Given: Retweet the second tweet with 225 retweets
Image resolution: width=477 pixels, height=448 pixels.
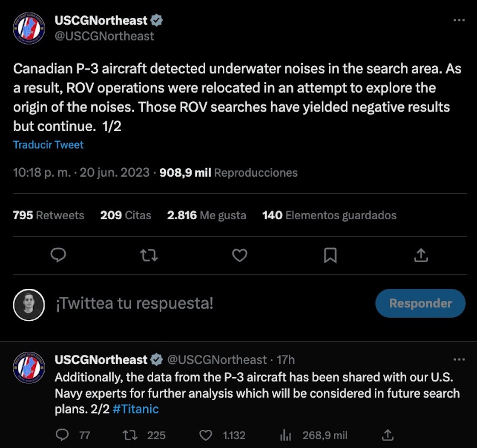Looking at the screenshot, I should click(128, 435).
